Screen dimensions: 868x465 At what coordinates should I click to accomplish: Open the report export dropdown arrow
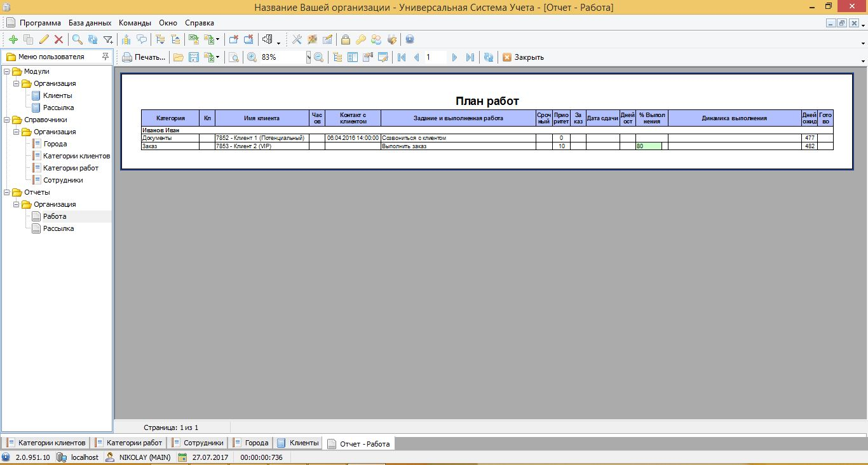[x=218, y=57]
